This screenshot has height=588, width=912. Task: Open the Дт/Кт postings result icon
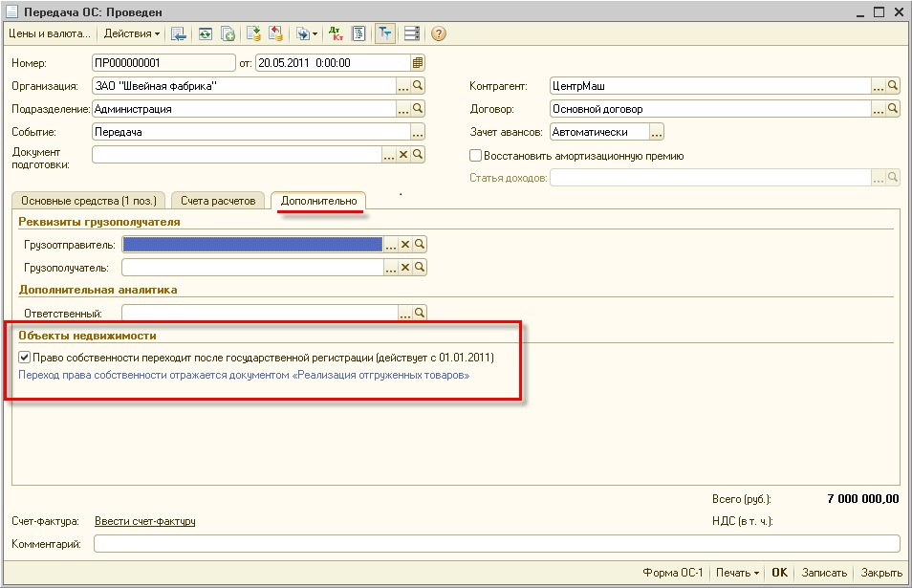(336, 33)
